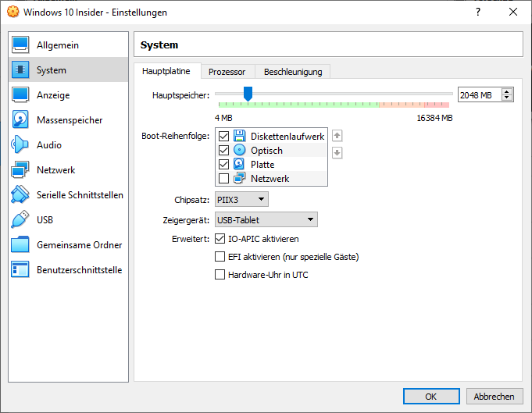
Task: Move boot item up with arrow button
Action: click(x=337, y=136)
